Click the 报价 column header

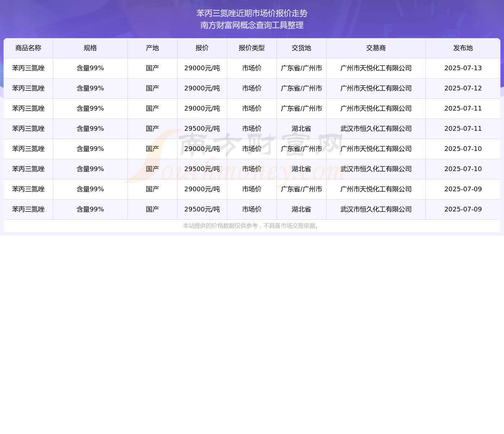tap(202, 48)
